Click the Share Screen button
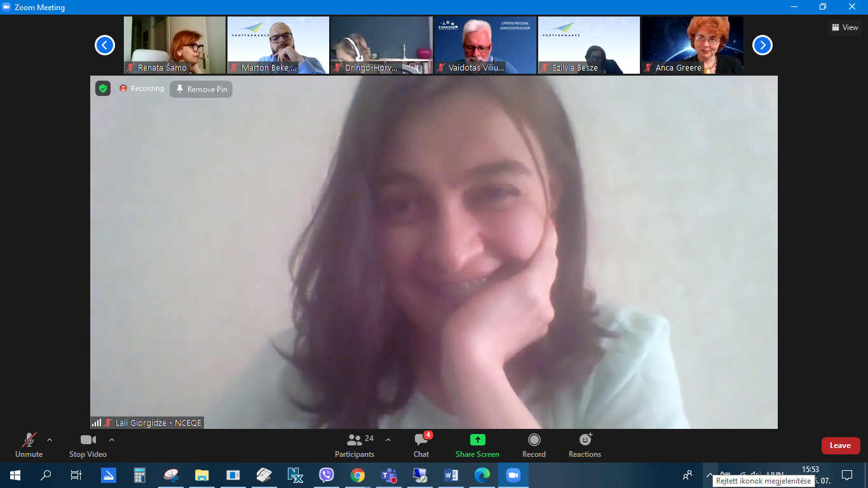The height and width of the screenshot is (488, 868). pyautogui.click(x=477, y=445)
